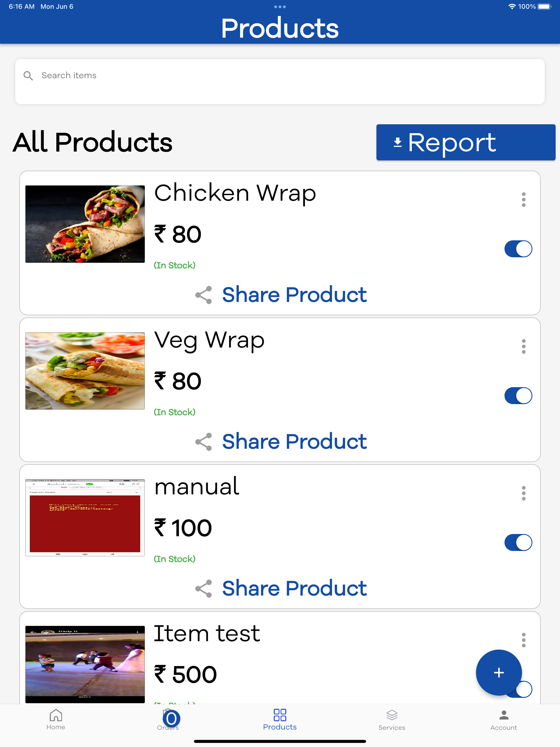
Task: Open the Home tab icon
Action: coord(56,714)
